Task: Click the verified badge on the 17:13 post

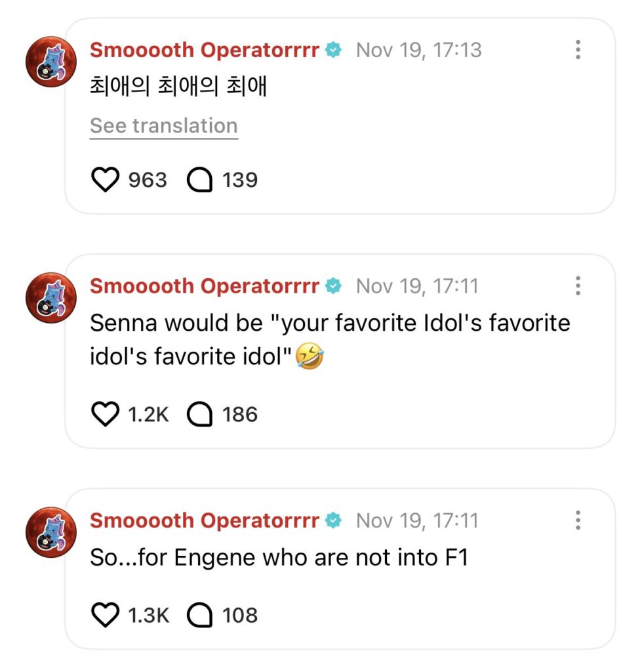Action: (x=334, y=50)
